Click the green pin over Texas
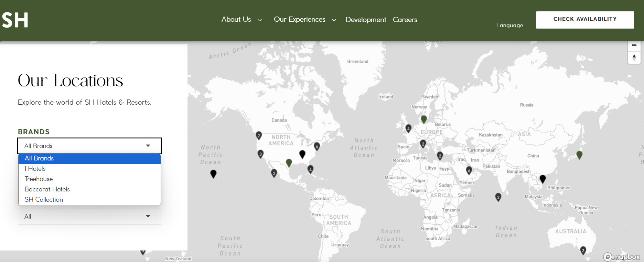 click(x=289, y=163)
